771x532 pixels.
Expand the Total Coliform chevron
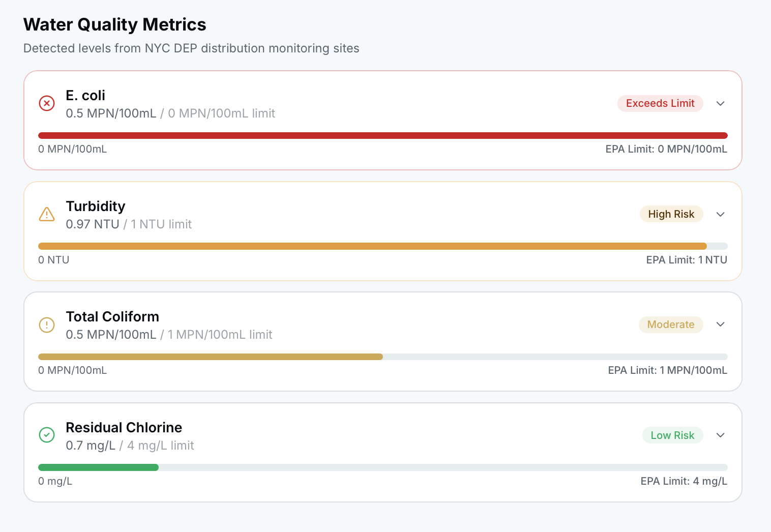720,324
